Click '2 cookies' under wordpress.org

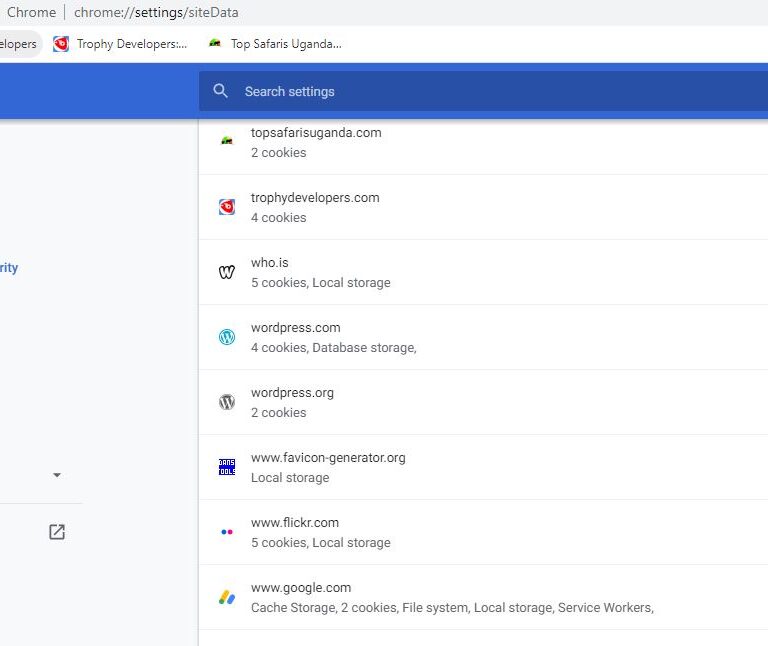point(279,412)
